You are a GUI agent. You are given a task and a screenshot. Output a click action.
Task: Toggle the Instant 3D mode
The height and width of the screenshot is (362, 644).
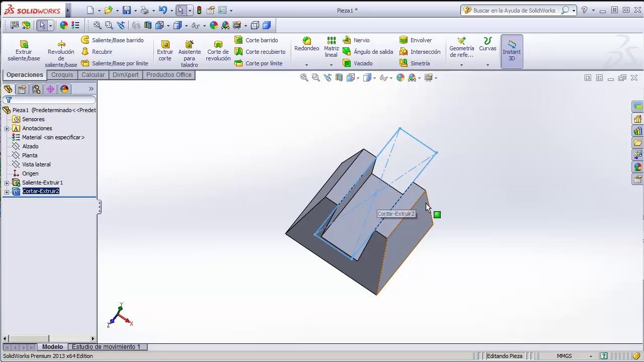click(512, 51)
